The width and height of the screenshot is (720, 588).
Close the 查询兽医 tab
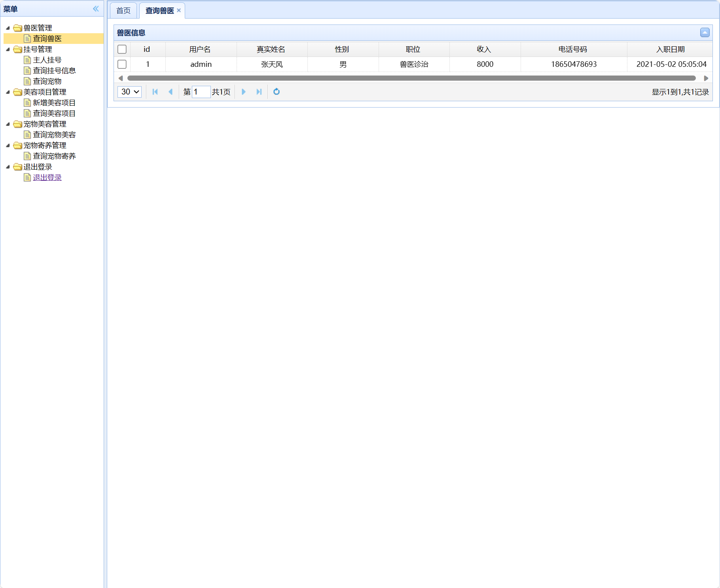pos(179,10)
